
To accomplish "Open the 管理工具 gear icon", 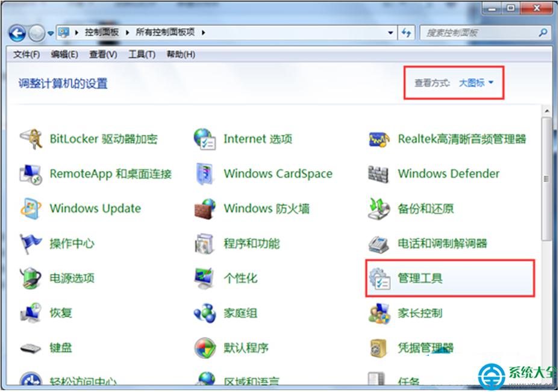I will pyautogui.click(x=379, y=278).
